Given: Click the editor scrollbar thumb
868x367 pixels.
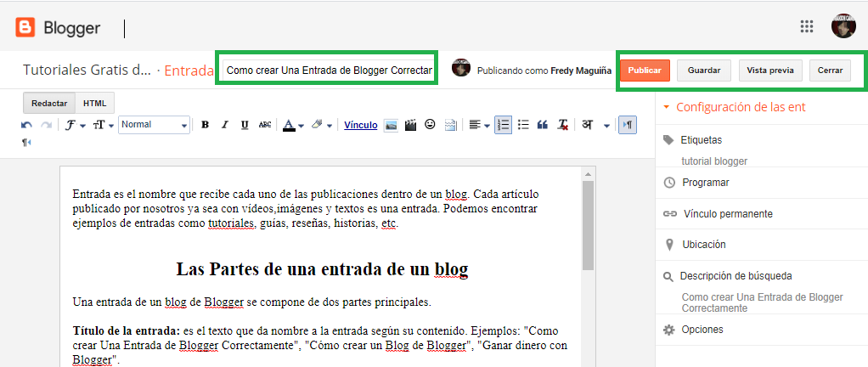Looking at the screenshot, I should click(588, 225).
